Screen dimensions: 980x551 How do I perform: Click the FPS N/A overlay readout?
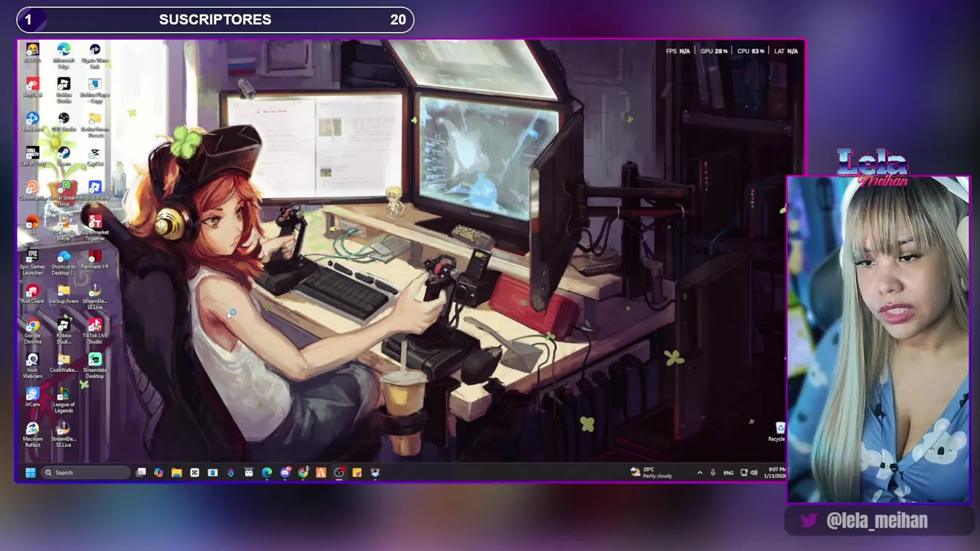tap(678, 51)
